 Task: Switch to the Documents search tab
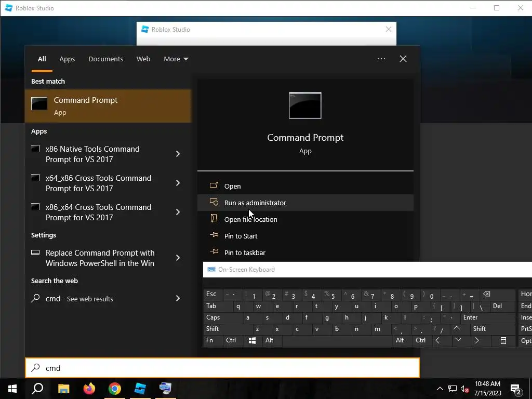click(x=105, y=59)
